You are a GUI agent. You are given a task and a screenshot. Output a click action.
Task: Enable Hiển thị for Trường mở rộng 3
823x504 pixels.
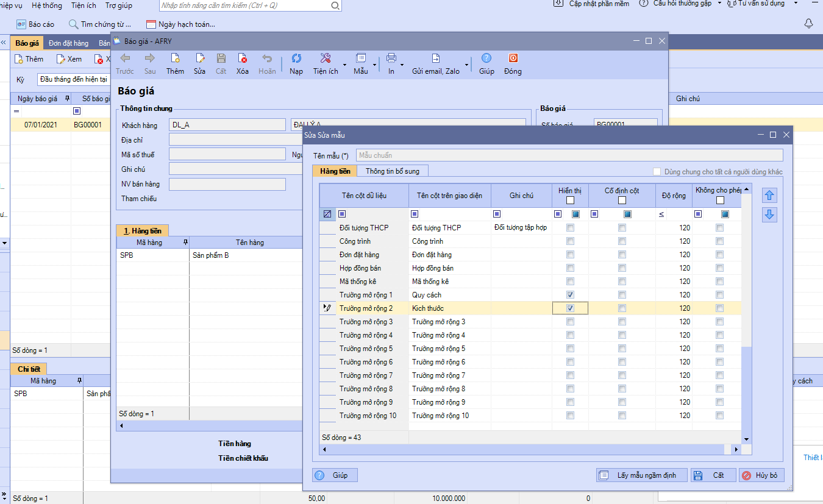point(570,322)
